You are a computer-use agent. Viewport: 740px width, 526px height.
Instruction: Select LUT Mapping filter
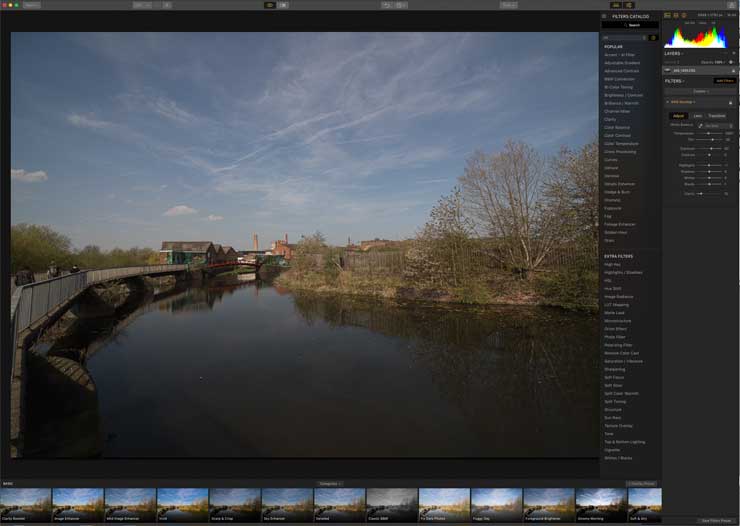tap(616, 305)
